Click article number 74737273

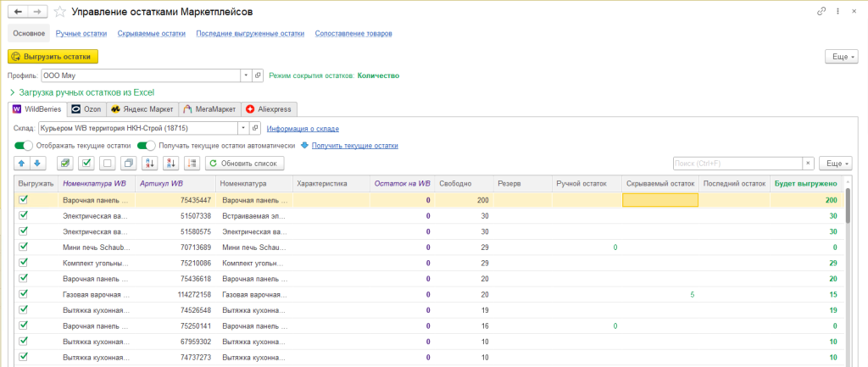[196, 357]
